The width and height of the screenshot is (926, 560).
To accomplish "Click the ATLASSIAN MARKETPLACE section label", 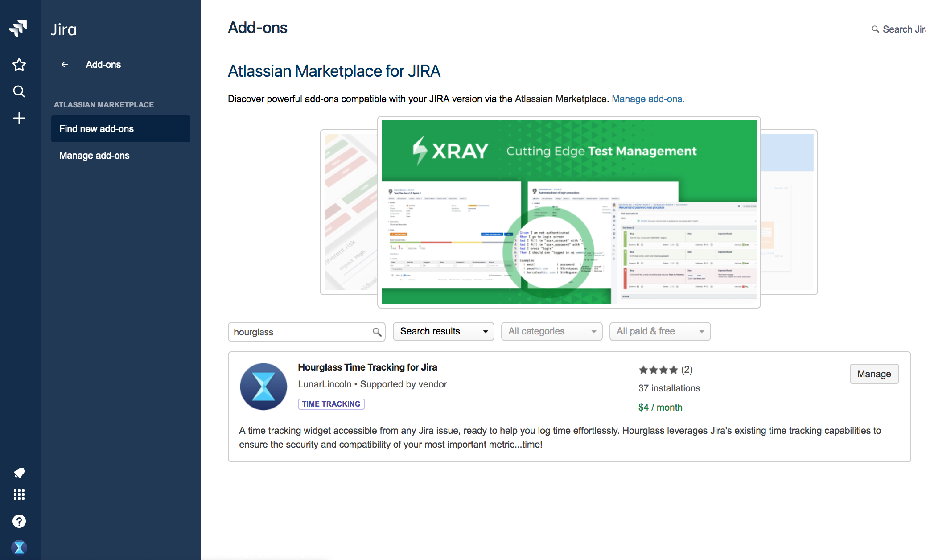I will click(x=104, y=105).
